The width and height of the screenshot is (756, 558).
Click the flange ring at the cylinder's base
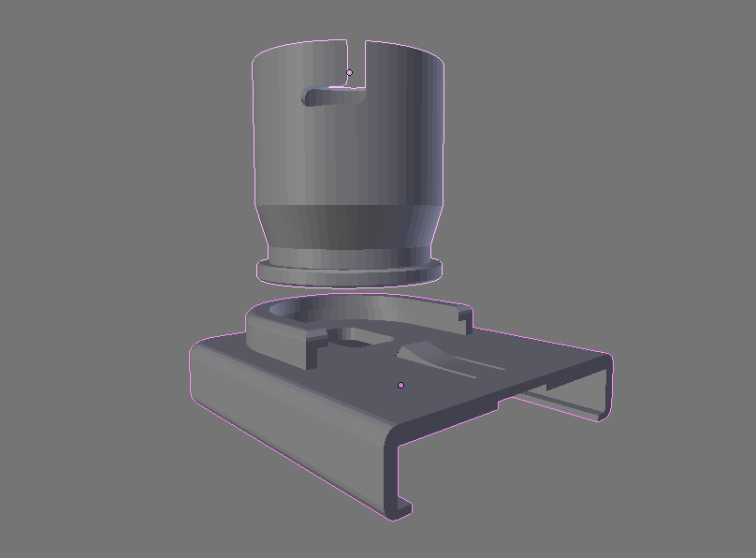pos(348,272)
